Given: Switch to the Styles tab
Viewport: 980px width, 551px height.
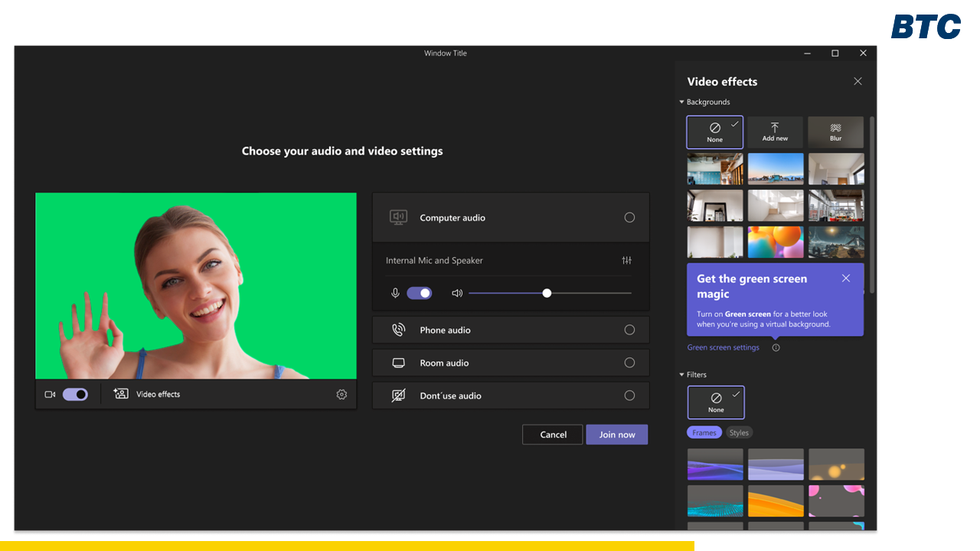Looking at the screenshot, I should pos(739,432).
